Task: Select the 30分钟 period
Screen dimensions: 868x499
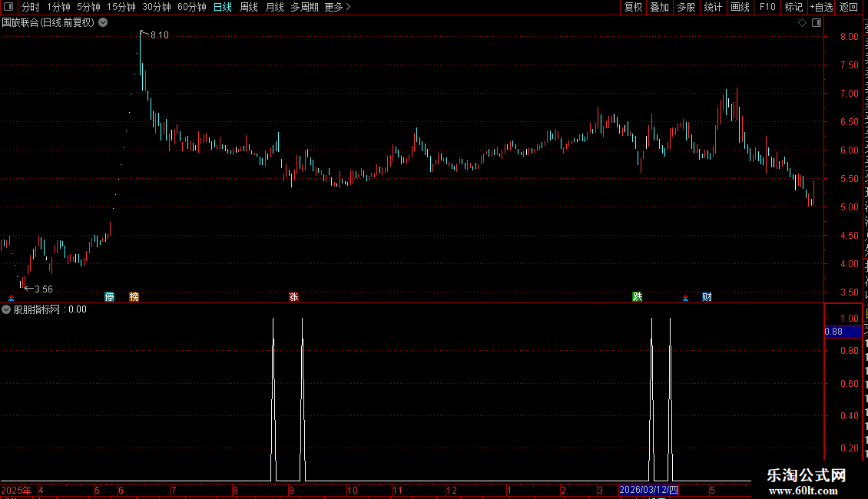Action: [157, 7]
